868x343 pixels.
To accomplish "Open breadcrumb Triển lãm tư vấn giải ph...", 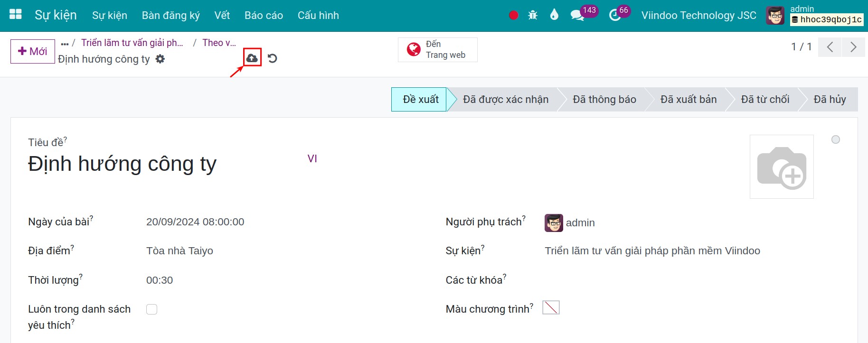I will (132, 43).
